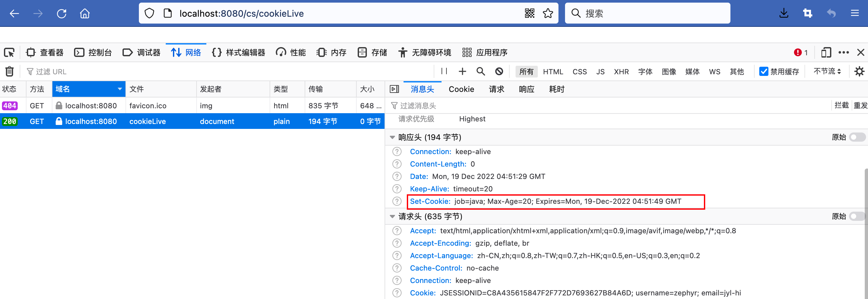Open the browser home page
This screenshot has width=868, height=299.
(85, 13)
